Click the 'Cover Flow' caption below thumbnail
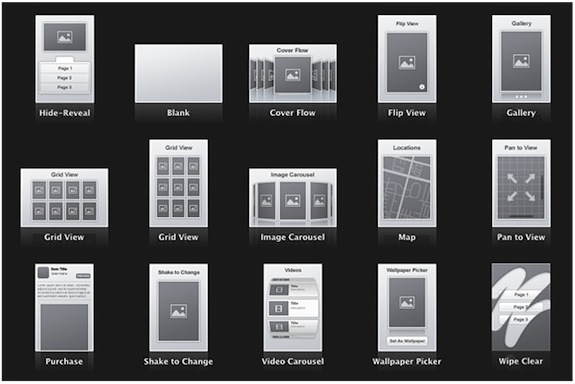The width and height of the screenshot is (575, 384). [293, 113]
